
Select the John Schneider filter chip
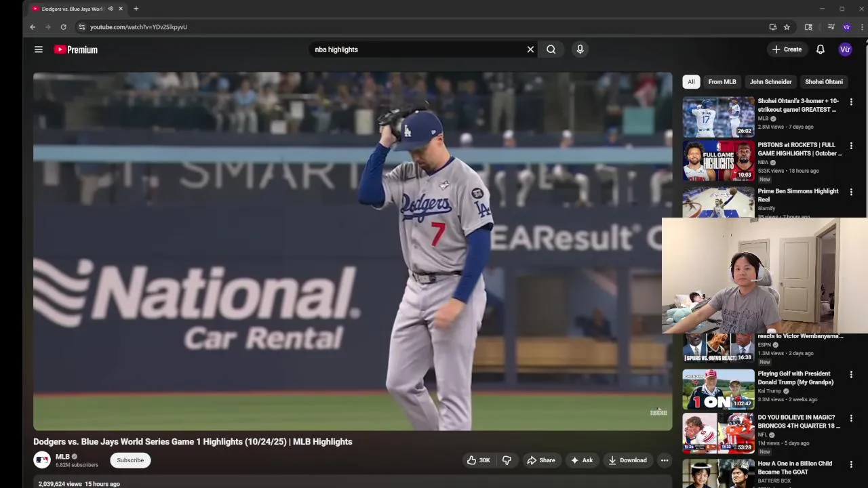[x=770, y=82]
